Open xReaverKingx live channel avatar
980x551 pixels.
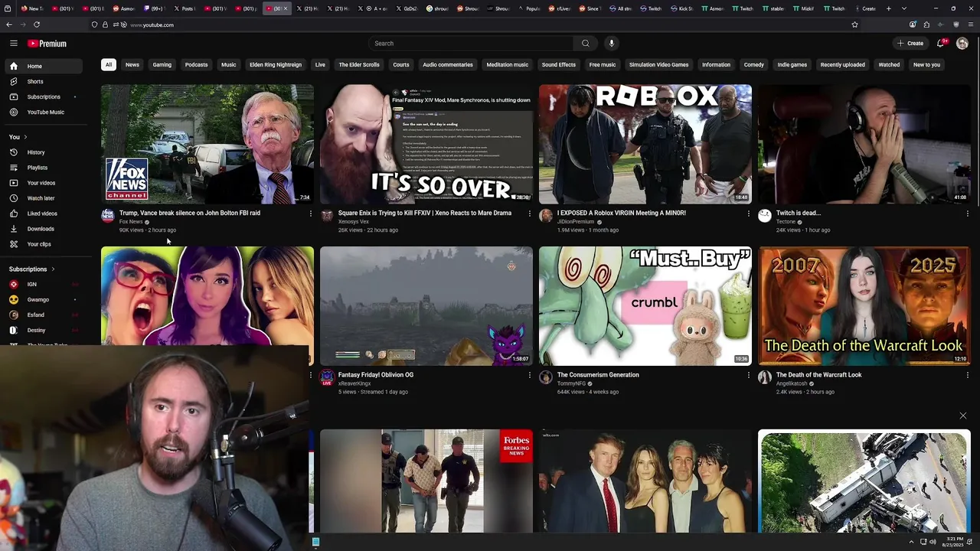pyautogui.click(x=327, y=377)
